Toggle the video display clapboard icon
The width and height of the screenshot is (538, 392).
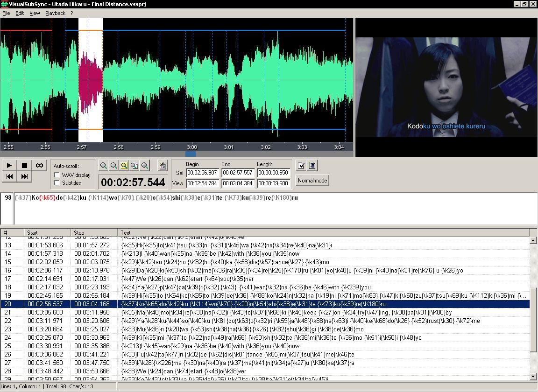pyautogui.click(x=163, y=165)
